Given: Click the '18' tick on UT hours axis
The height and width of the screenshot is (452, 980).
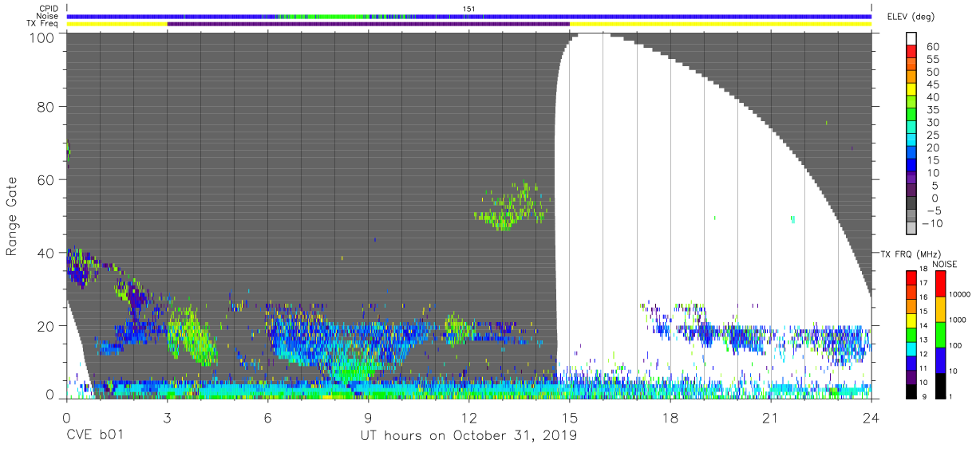Looking at the screenshot, I should coord(670,416).
